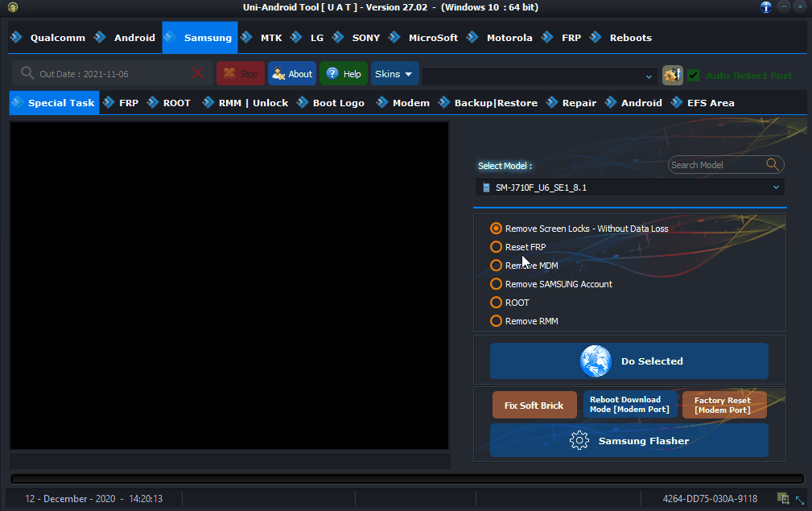Choose the ROOT radio option
This screenshot has width=812, height=511.
[509, 303]
